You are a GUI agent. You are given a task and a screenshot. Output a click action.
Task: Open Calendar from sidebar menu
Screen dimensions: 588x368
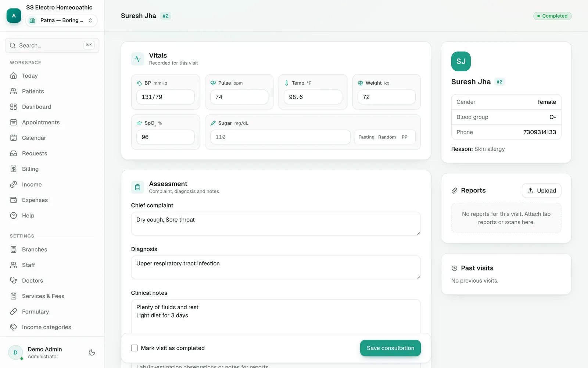(x=52, y=138)
